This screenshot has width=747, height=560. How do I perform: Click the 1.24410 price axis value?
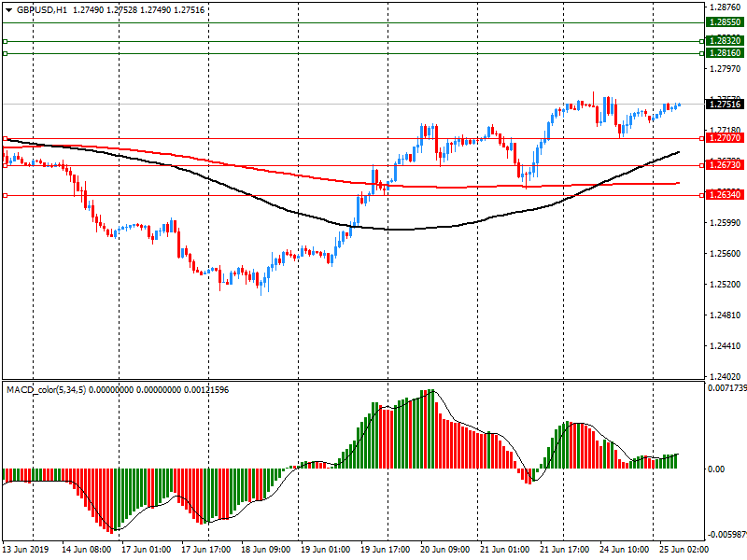click(x=726, y=346)
